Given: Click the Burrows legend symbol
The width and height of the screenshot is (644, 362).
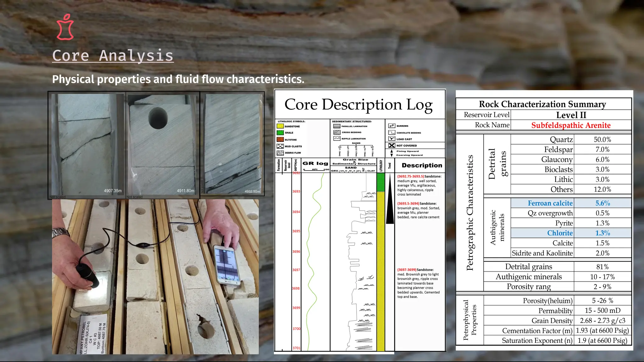Looking at the screenshot, I should point(391,126).
